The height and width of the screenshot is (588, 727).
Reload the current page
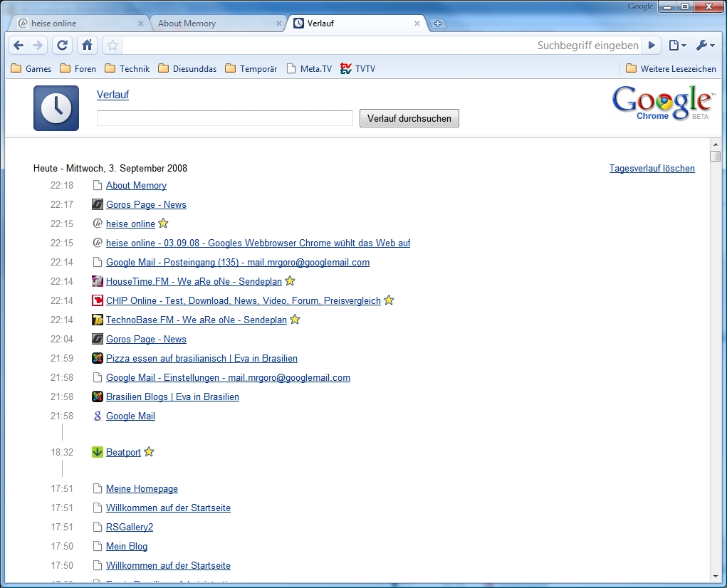coord(62,46)
